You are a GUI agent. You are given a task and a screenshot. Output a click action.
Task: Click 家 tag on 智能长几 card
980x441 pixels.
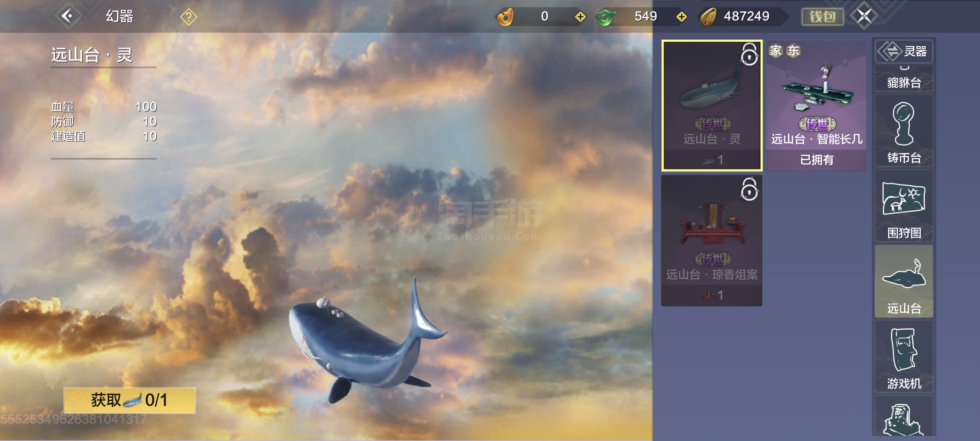pyautogui.click(x=775, y=51)
